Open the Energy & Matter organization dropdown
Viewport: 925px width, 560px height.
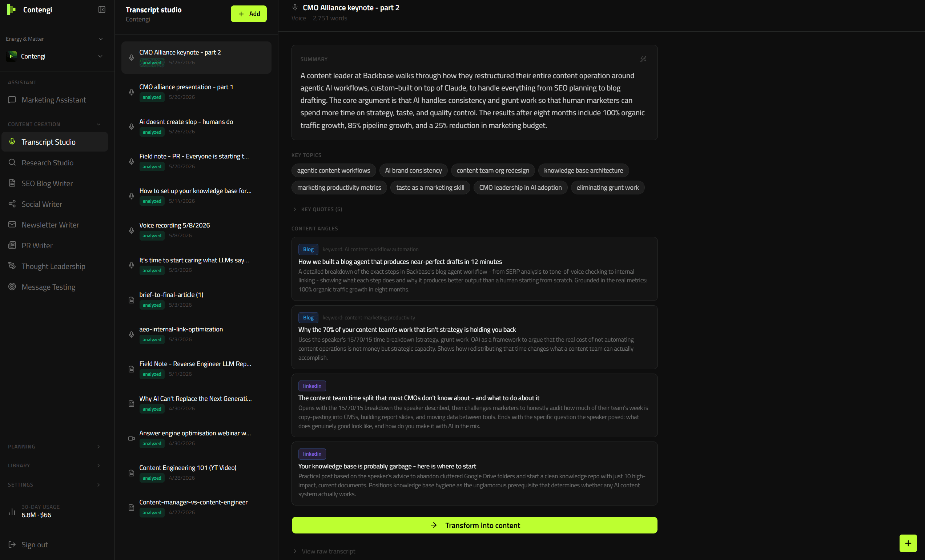tap(55, 39)
